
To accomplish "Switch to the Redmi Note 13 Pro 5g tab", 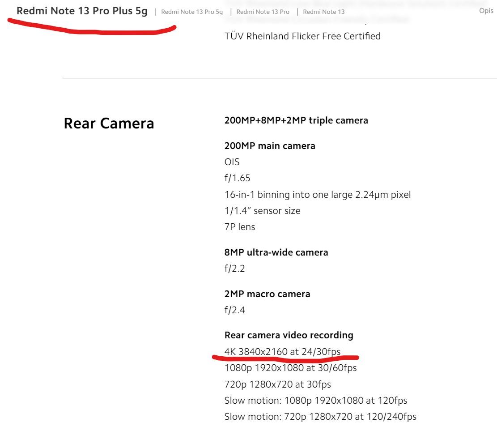I will [x=192, y=12].
